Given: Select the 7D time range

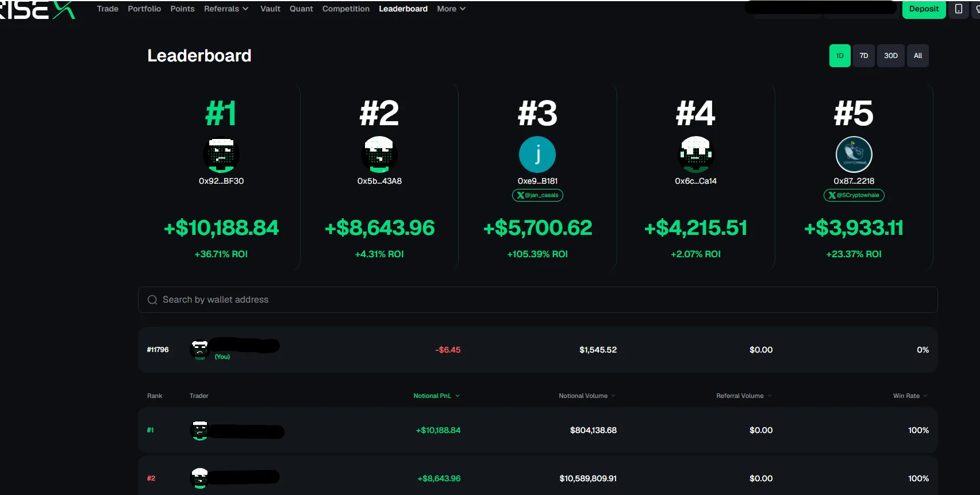Looking at the screenshot, I should pyautogui.click(x=863, y=56).
